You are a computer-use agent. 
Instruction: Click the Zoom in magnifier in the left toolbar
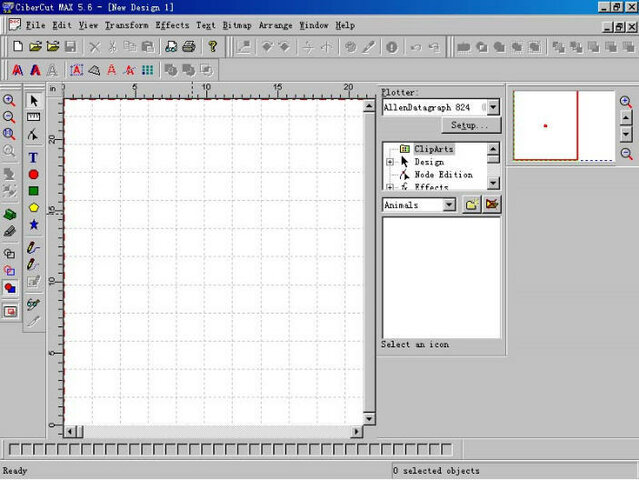click(x=9, y=100)
